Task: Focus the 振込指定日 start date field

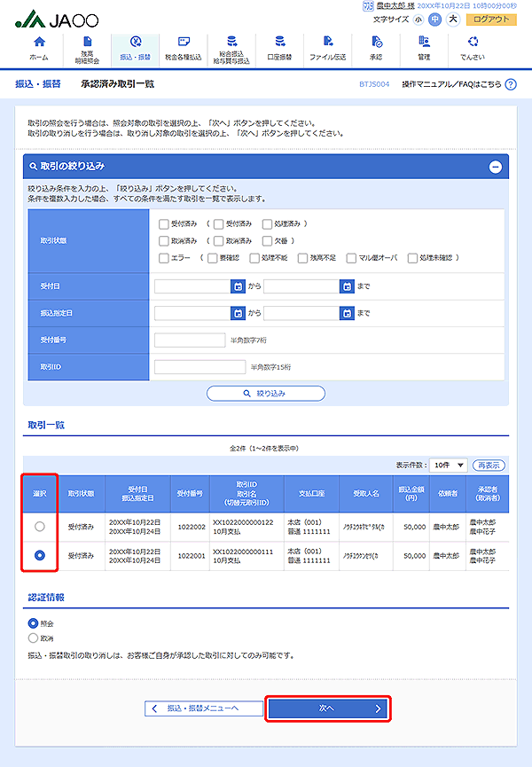Action: (x=192, y=313)
